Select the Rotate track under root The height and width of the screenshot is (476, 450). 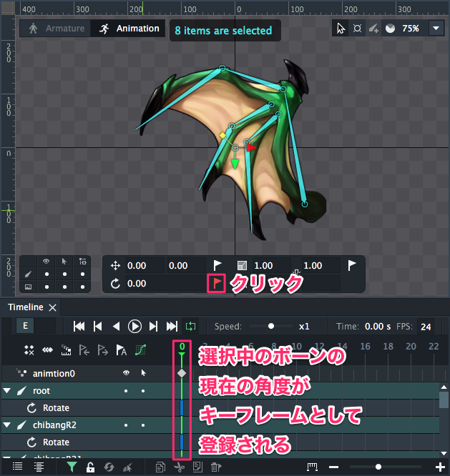tap(56, 408)
